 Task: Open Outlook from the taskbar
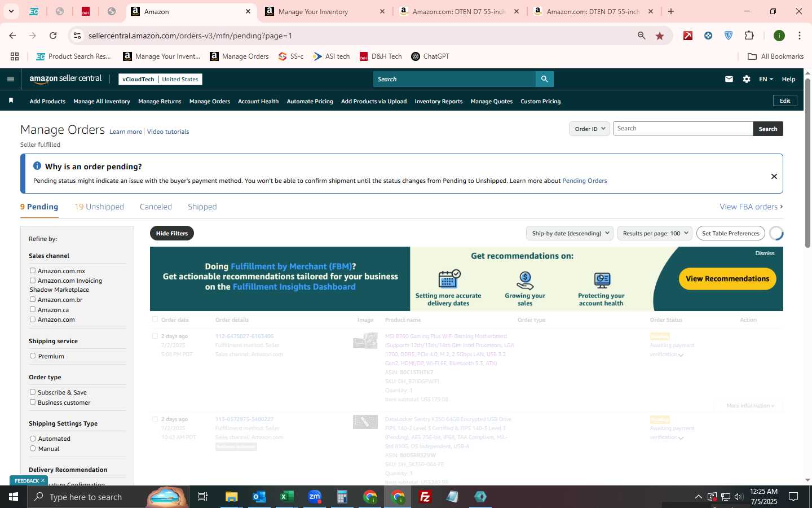coord(259,497)
